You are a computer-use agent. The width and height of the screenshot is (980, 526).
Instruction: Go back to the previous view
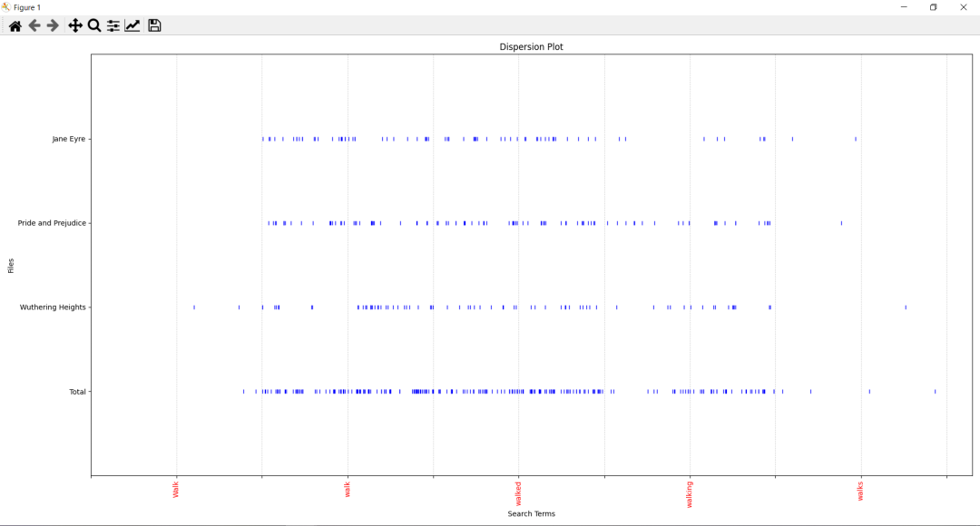pos(34,25)
